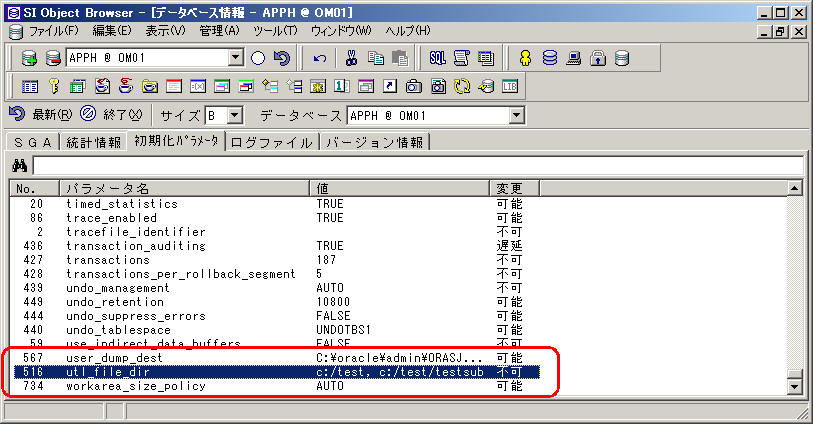Click the key icon in object toolbar
Viewport: 813px width, 424px height.
(x=54, y=86)
